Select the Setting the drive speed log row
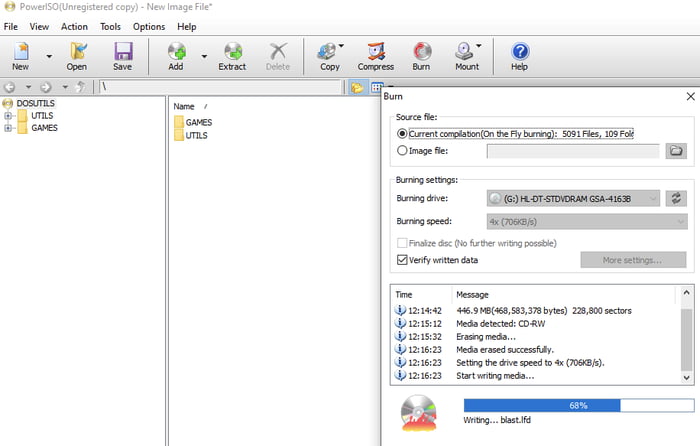 [x=536, y=363]
